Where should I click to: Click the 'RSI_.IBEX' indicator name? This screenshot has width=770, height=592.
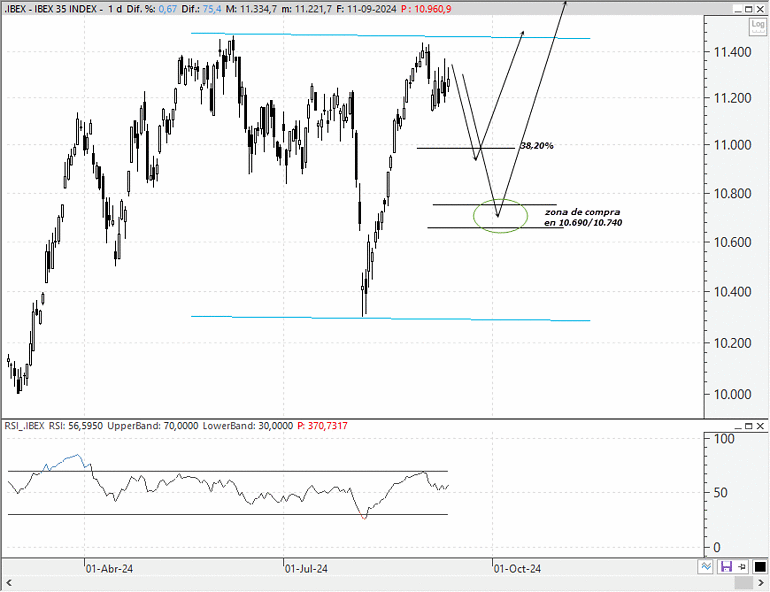point(25,426)
